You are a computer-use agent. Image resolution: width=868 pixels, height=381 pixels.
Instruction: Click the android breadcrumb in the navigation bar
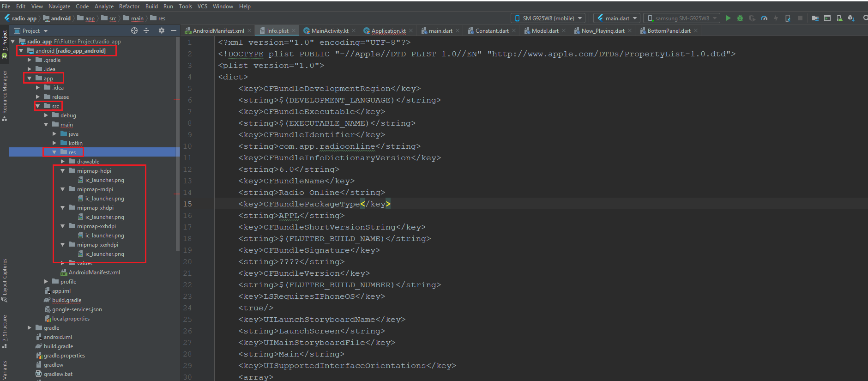pos(60,18)
